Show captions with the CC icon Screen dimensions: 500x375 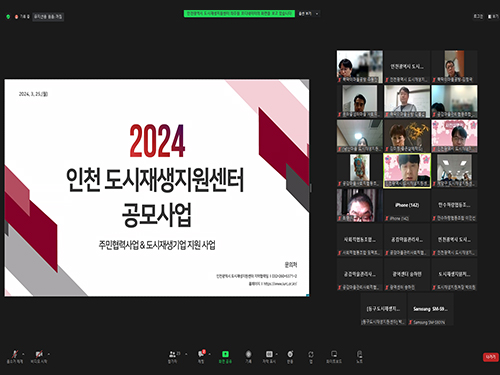click(x=269, y=354)
